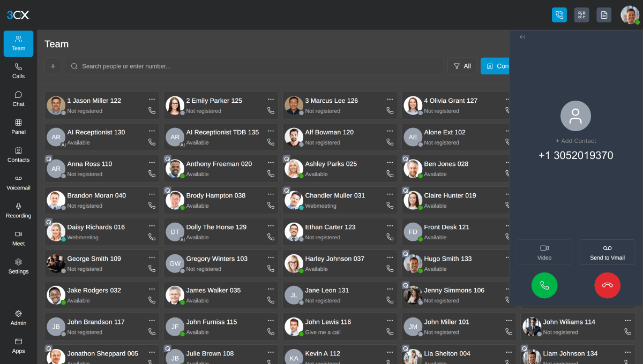Call 1 Jason Miller 122

pos(152,111)
